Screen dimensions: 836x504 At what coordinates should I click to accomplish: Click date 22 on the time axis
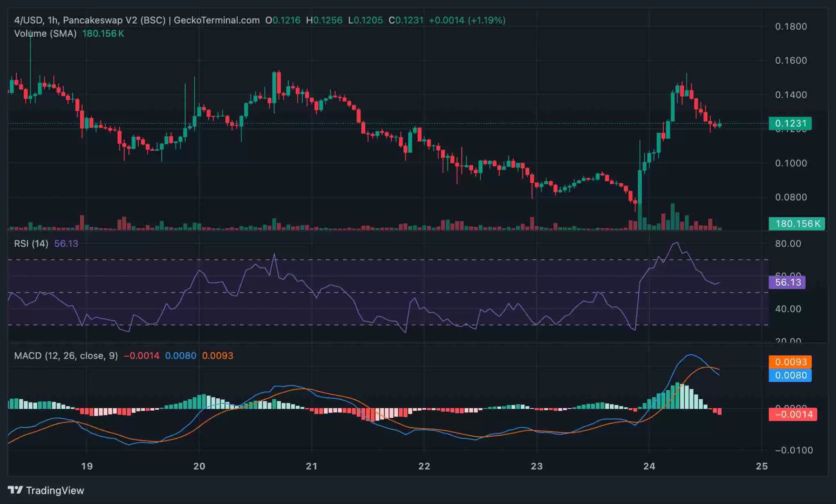(424, 466)
